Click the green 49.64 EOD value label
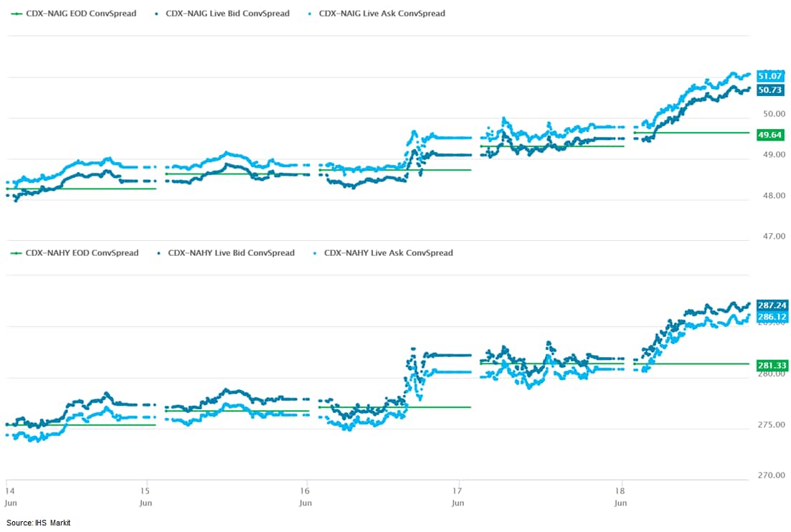 [771, 135]
